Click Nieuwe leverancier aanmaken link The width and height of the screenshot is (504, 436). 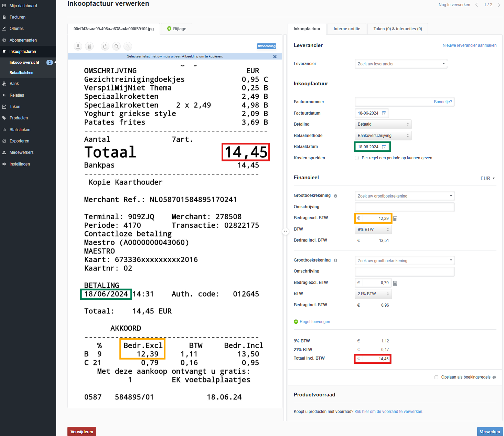[x=469, y=45]
